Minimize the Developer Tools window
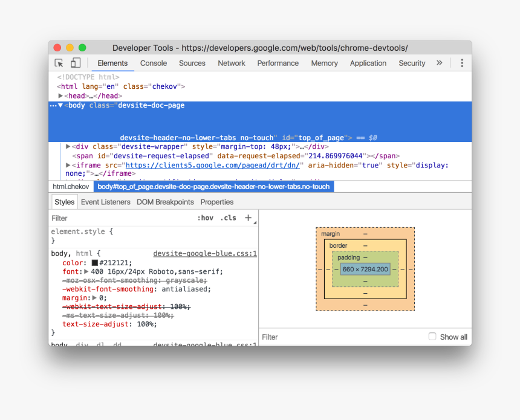 click(x=70, y=48)
